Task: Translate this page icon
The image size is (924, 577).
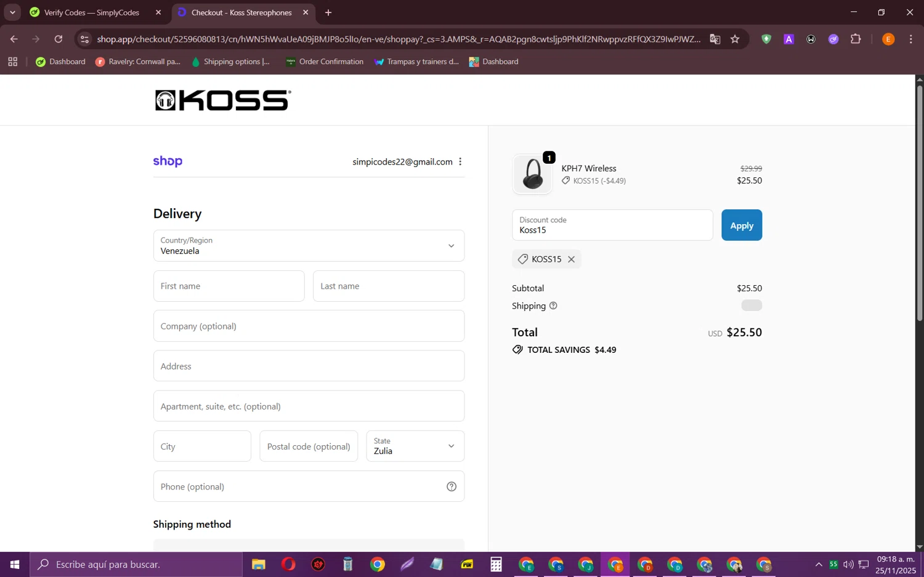Action: pyautogui.click(x=715, y=39)
